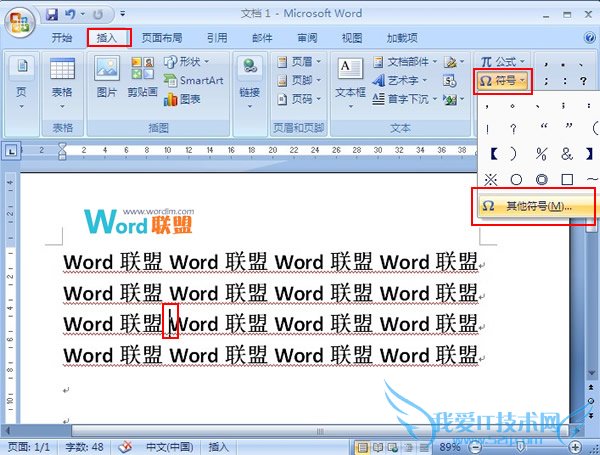Open the 首字下沉 drop cap menu

(x=405, y=99)
